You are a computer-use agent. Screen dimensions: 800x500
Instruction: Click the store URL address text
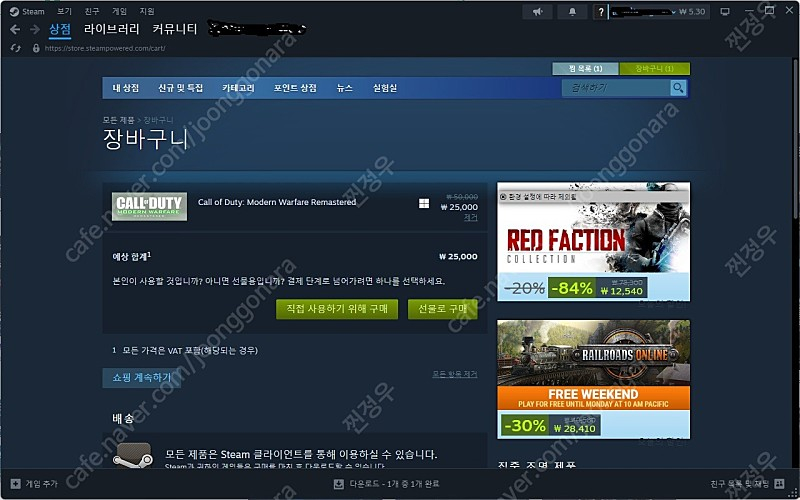[x=105, y=48]
